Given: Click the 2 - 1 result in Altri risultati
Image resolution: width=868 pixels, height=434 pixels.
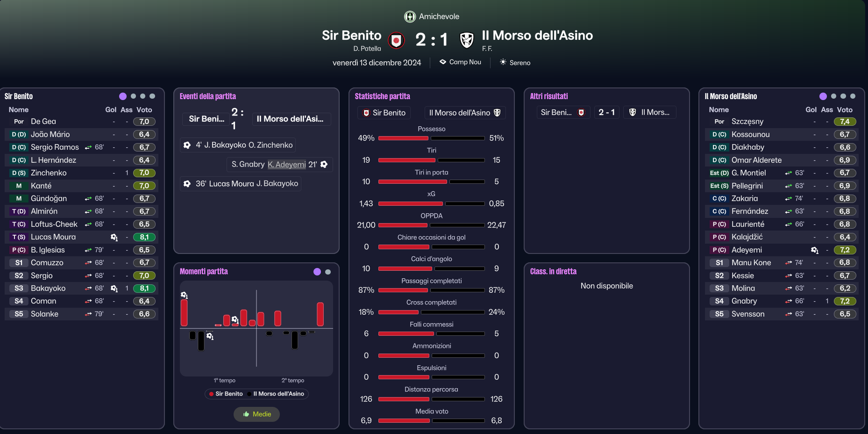Looking at the screenshot, I should (606, 112).
